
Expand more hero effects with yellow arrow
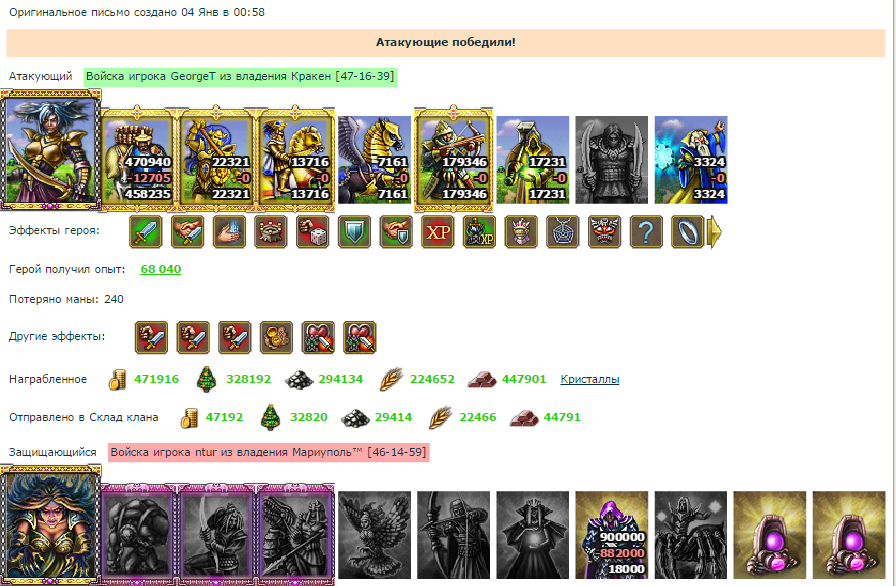(714, 232)
